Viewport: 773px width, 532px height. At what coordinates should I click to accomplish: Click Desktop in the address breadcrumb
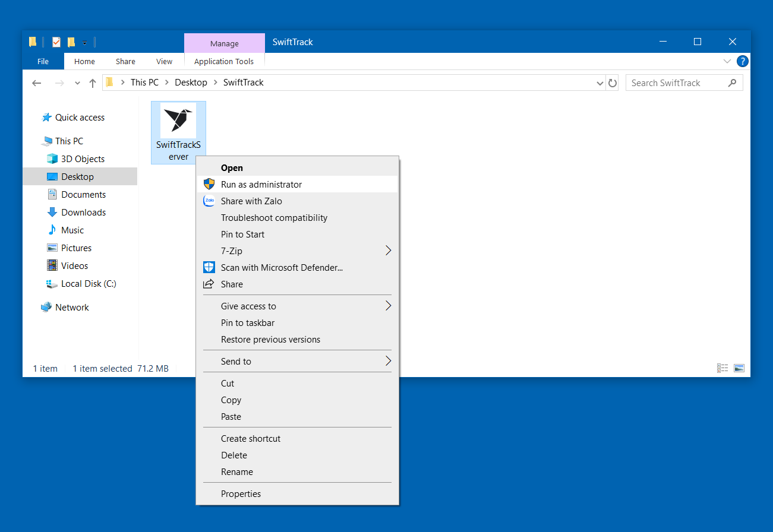[191, 83]
